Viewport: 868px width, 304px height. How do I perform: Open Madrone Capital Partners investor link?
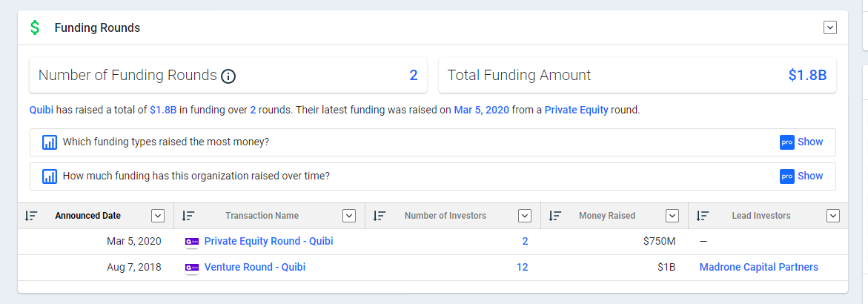pos(758,267)
